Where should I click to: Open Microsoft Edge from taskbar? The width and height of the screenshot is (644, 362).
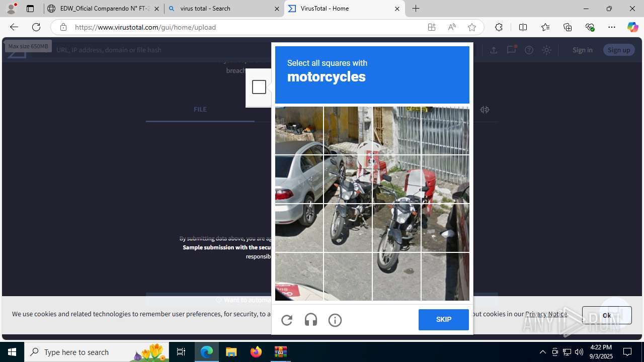[207, 352]
